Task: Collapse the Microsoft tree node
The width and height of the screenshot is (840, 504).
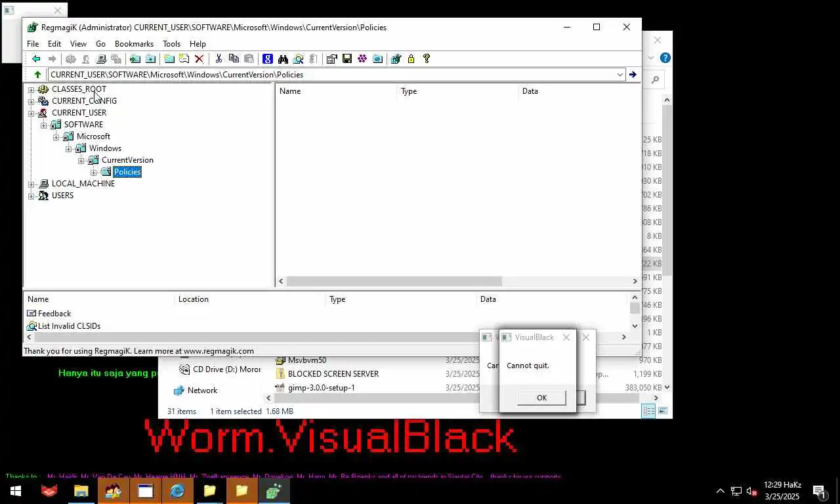Action: (x=56, y=136)
